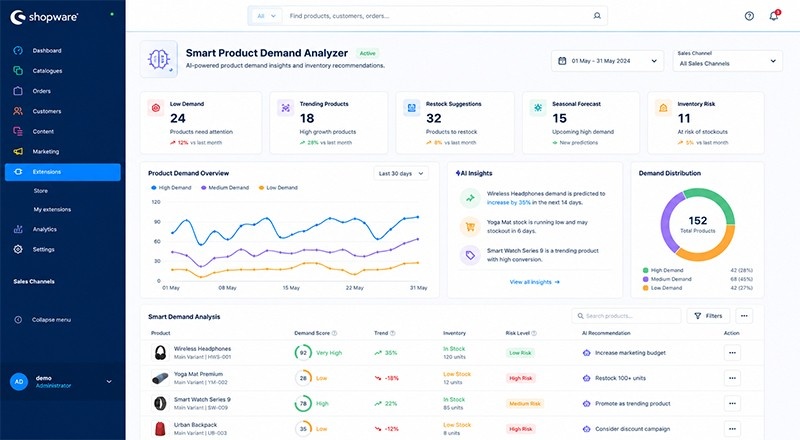Click the Search products input field
Image resolution: width=800 pixels, height=440 pixels.
tap(626, 316)
